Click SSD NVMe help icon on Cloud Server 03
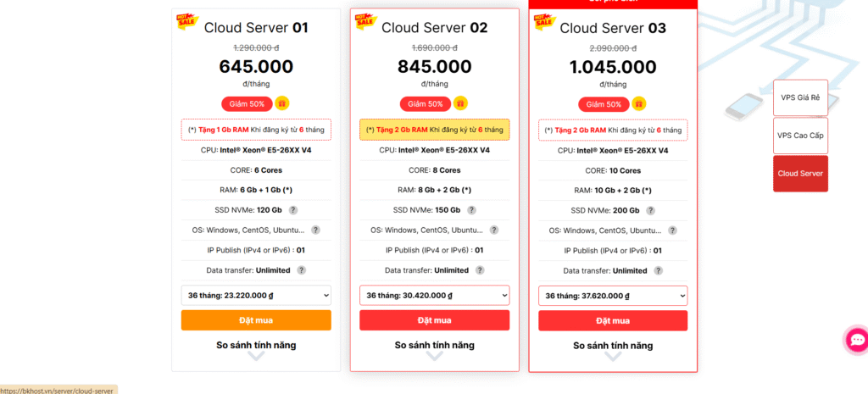Screen dimensions: 868x394 [650, 210]
